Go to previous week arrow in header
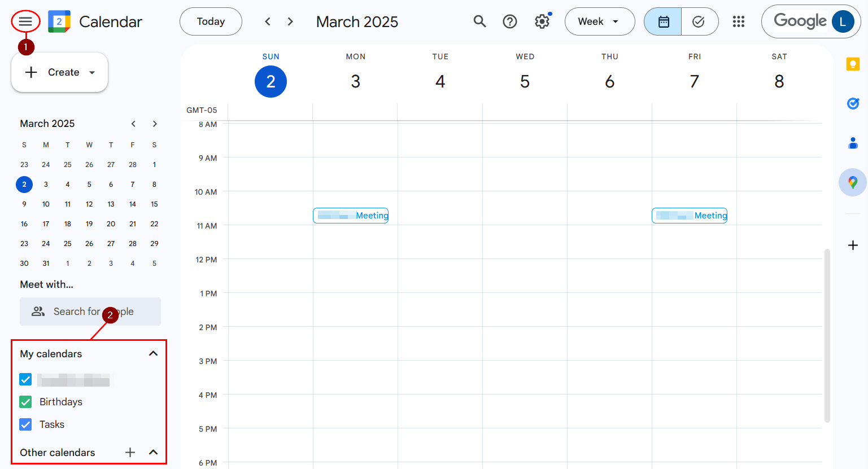This screenshot has width=868, height=469. [x=268, y=21]
